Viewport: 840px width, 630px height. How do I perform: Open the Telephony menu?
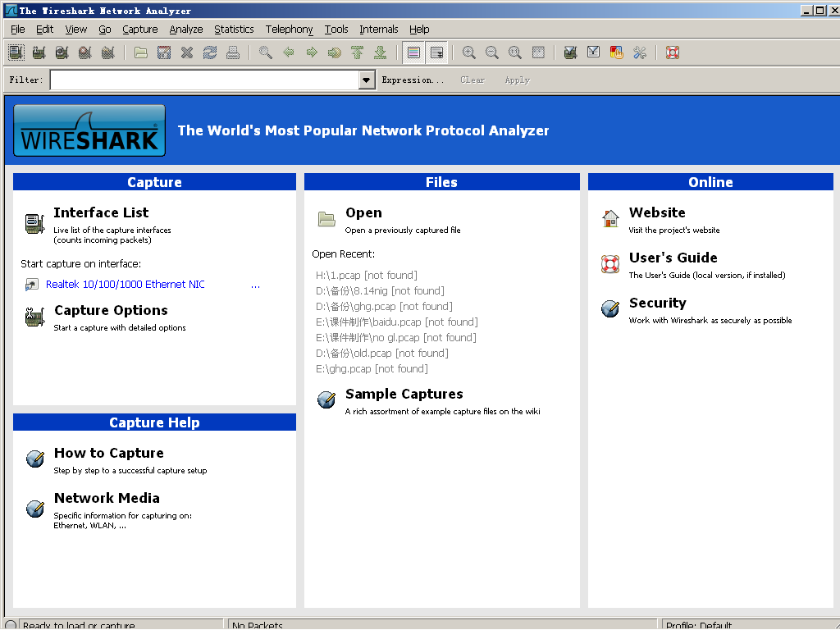point(290,30)
